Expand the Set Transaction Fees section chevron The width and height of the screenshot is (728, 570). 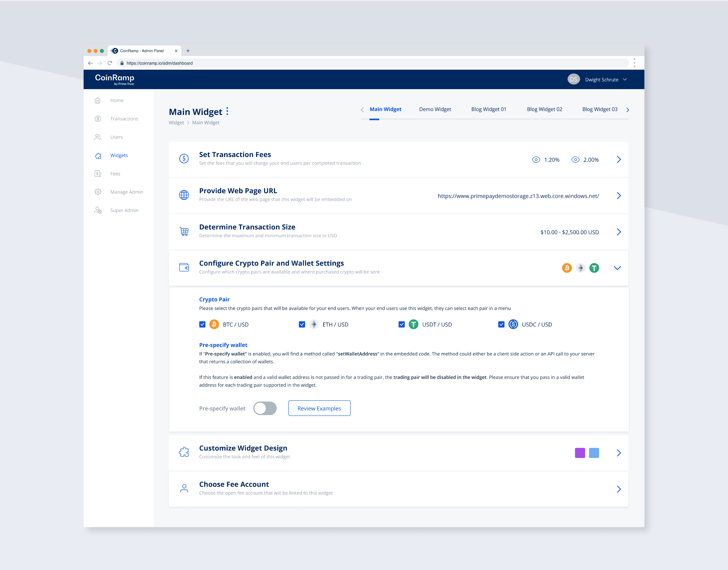(619, 159)
